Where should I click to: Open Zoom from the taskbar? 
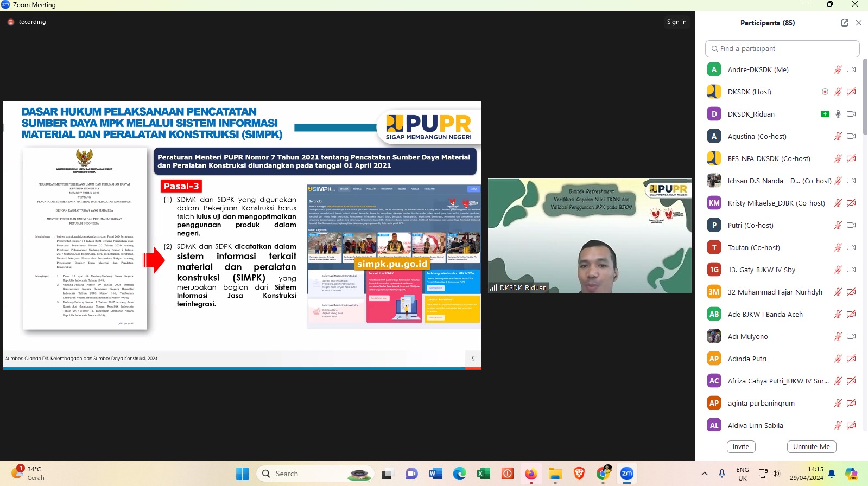[x=627, y=474]
